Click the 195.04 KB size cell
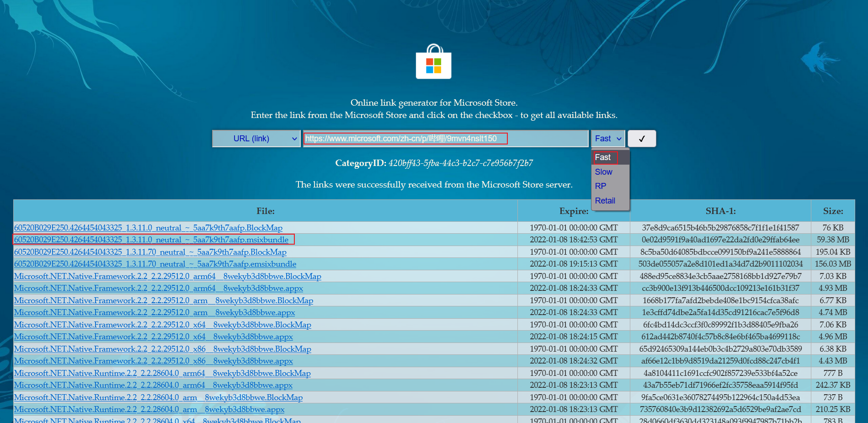Viewport: 868px width, 423px height. point(833,252)
